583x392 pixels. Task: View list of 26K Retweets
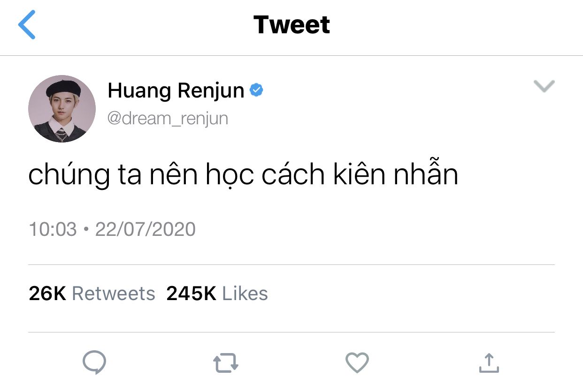tap(92, 294)
